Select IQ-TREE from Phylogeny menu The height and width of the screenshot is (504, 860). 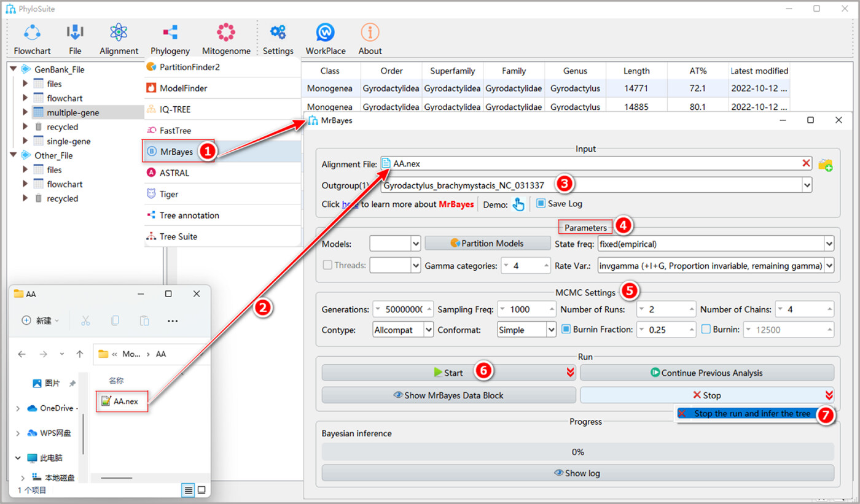click(222, 109)
